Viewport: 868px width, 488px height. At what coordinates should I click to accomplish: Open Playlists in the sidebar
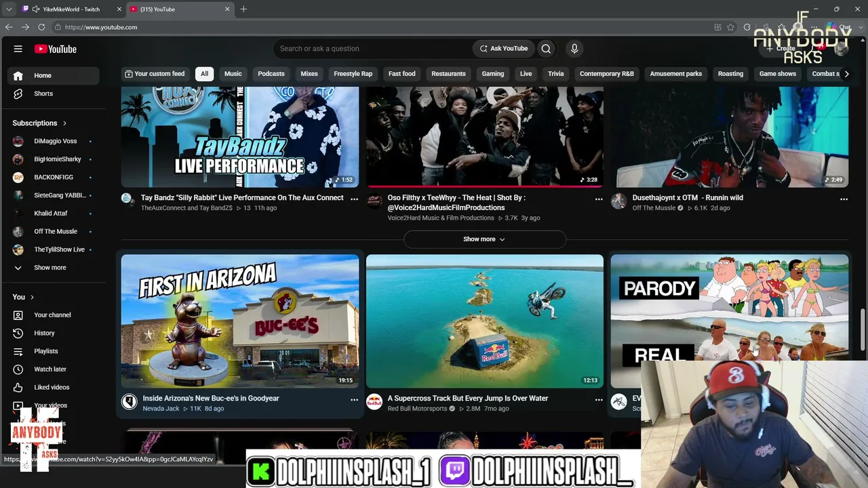point(54,351)
